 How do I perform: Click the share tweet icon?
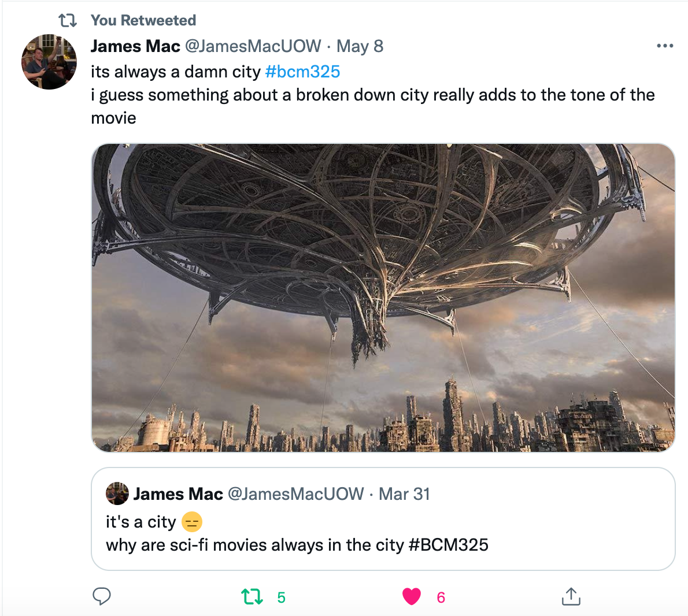[x=571, y=596]
